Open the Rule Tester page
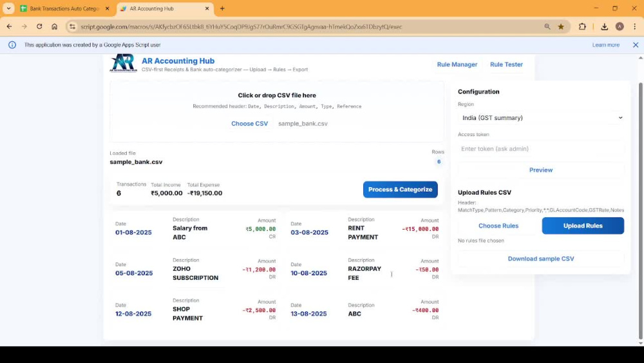This screenshot has width=644, height=363. pos(506,64)
